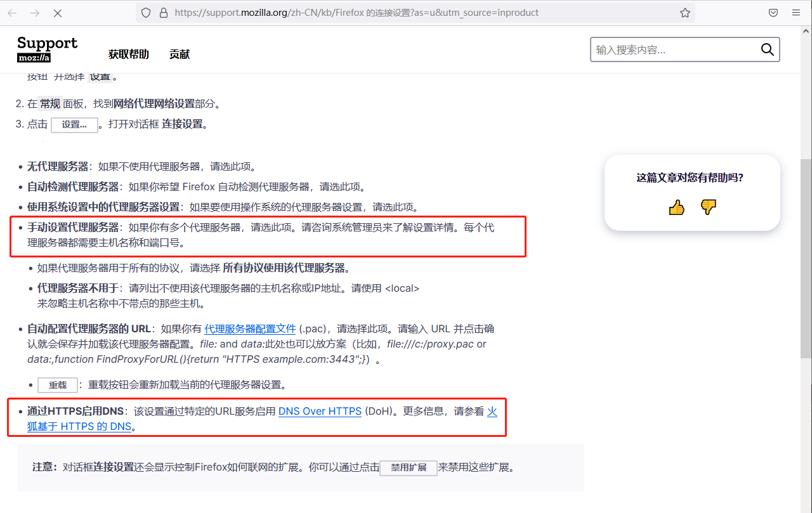This screenshot has width=812, height=513.
Task: Bookmark the page using the star icon
Action: pyautogui.click(x=684, y=12)
